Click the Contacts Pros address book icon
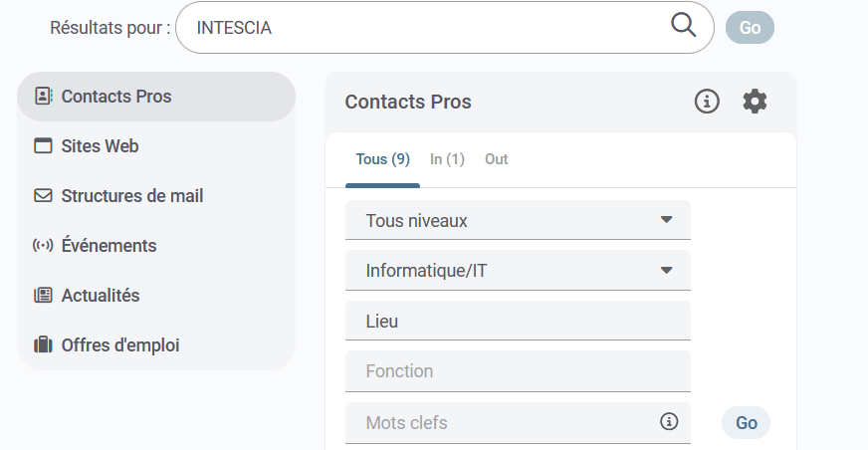Viewport: 868px width, 450px height. [43, 97]
